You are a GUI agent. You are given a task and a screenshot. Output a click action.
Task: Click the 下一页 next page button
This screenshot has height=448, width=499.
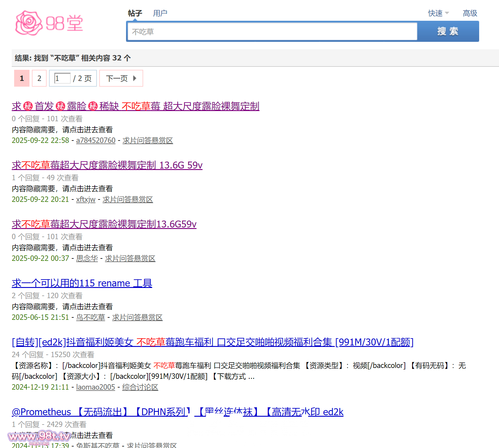[121, 79]
